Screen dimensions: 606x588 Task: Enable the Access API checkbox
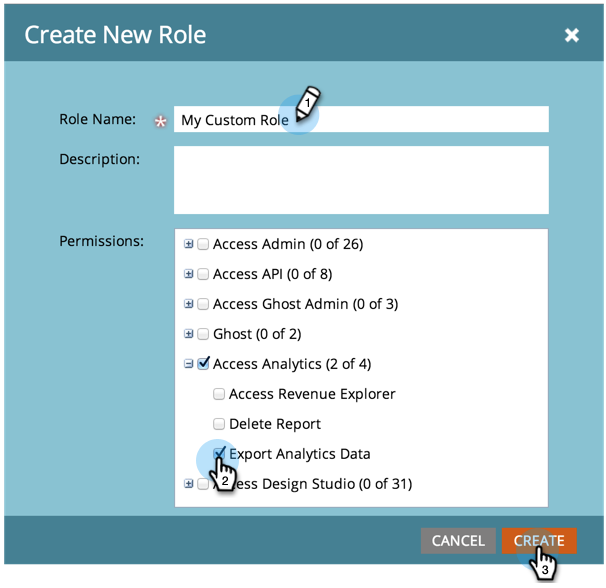coord(203,274)
